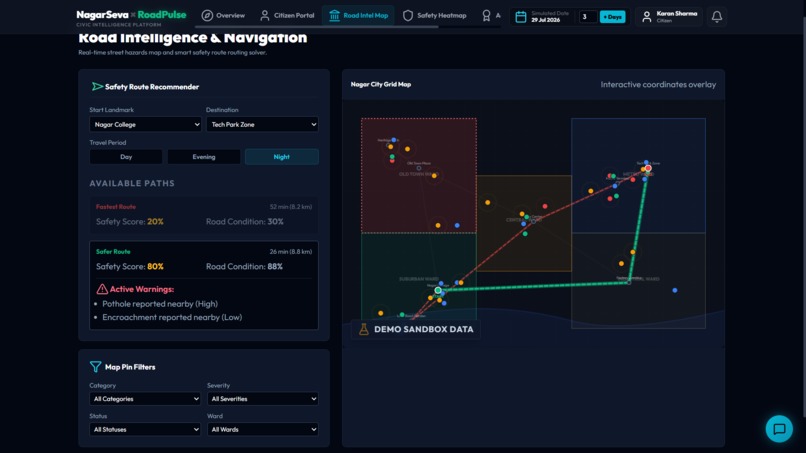Open the Citizen Portal tab
The image size is (806, 453).
coord(287,15)
